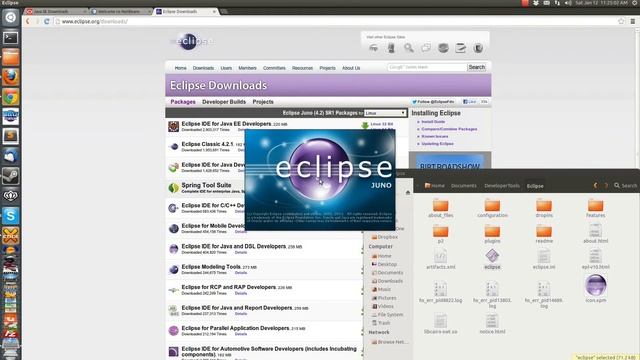Image resolution: width=640 pixels, height=360 pixels.
Task: Open the about_files folder in file manager
Action: [x=440, y=209]
